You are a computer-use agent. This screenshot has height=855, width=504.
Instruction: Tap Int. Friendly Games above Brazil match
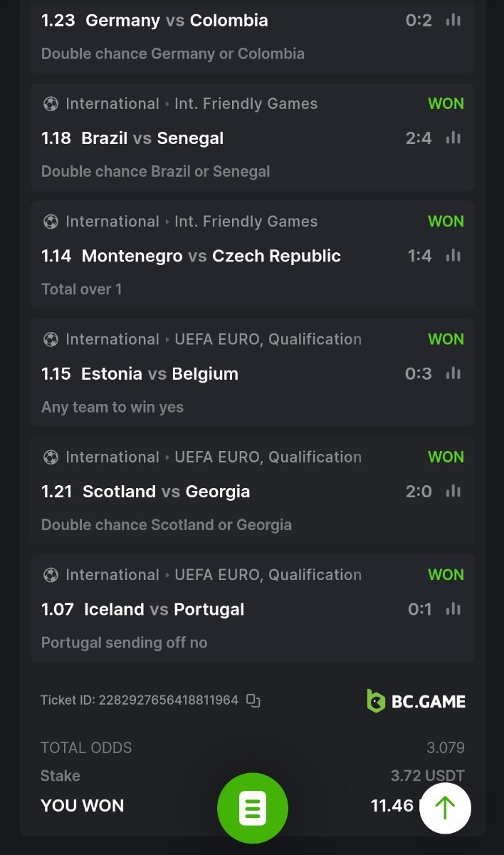[246, 104]
